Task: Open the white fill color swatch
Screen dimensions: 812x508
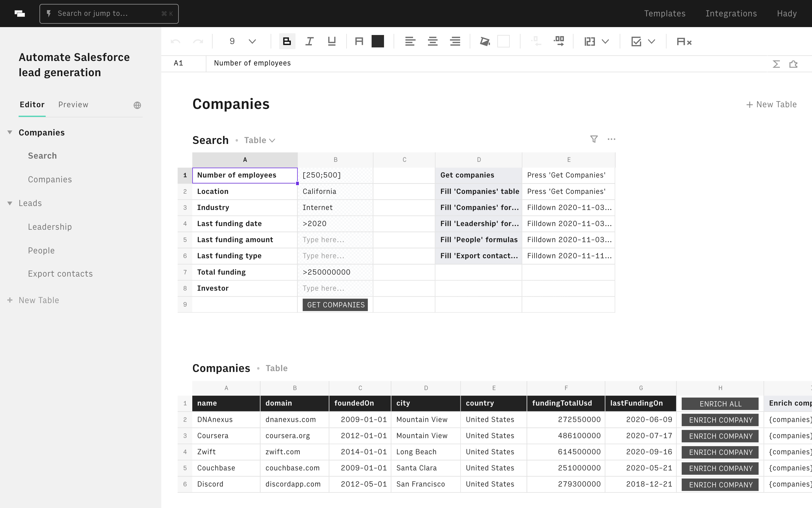Action: click(503, 41)
